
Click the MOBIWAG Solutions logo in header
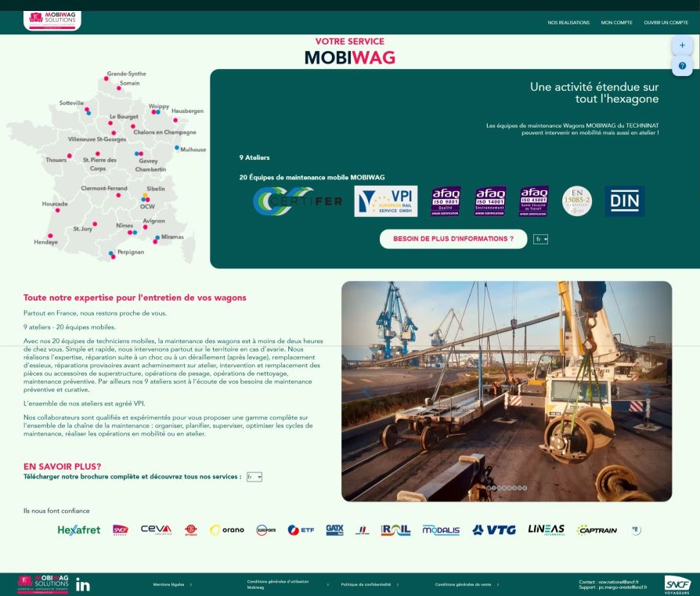tap(52, 20)
